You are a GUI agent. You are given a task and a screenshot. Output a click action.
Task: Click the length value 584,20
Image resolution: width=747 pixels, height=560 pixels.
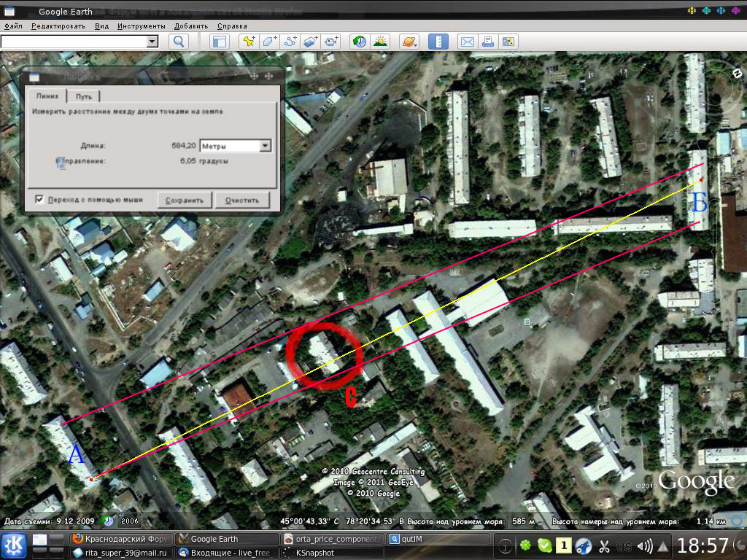184,146
